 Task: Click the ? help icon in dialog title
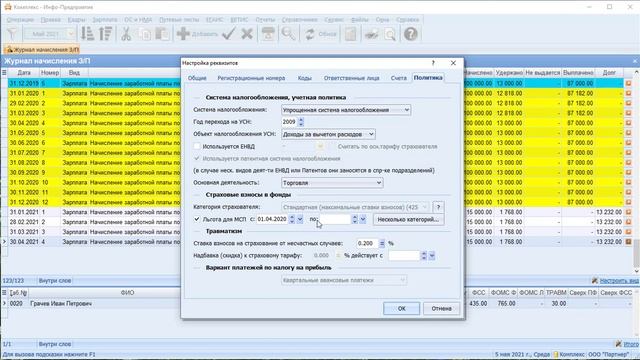[433, 63]
